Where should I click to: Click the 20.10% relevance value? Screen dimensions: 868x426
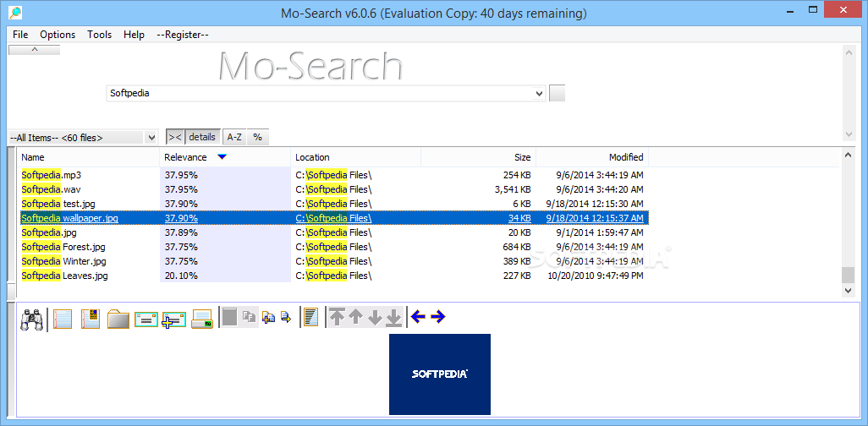181,276
